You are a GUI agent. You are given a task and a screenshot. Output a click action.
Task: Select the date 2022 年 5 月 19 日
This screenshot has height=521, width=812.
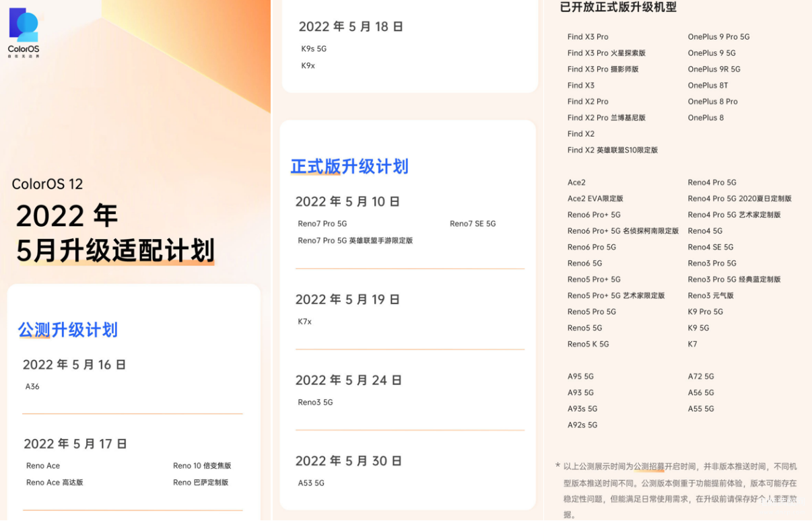coord(347,300)
